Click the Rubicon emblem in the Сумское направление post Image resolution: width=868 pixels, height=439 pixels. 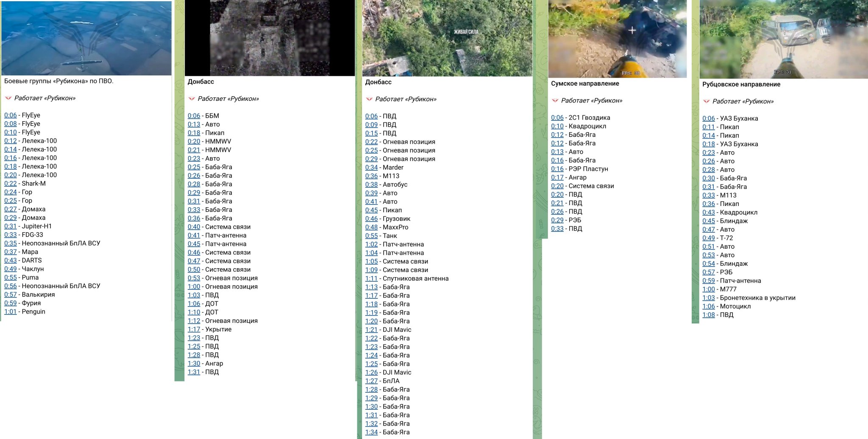(554, 101)
